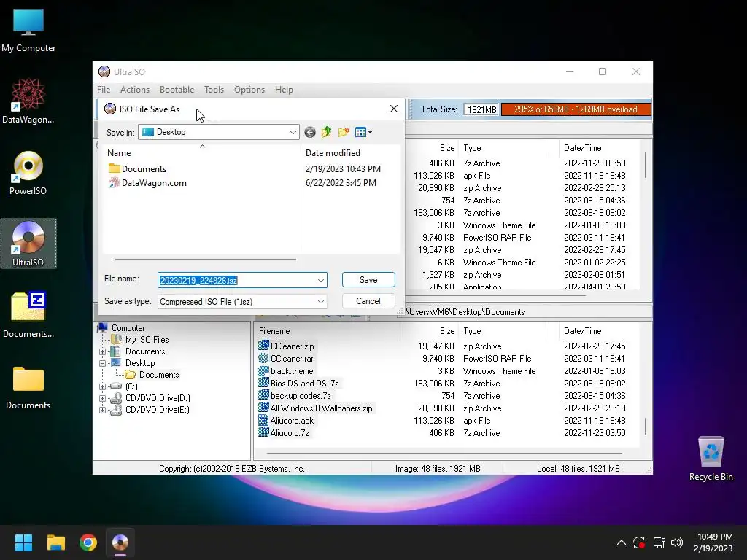Open Documents zip archive on desktop
Image resolution: width=747 pixels, height=560 pixels.
coord(28,315)
